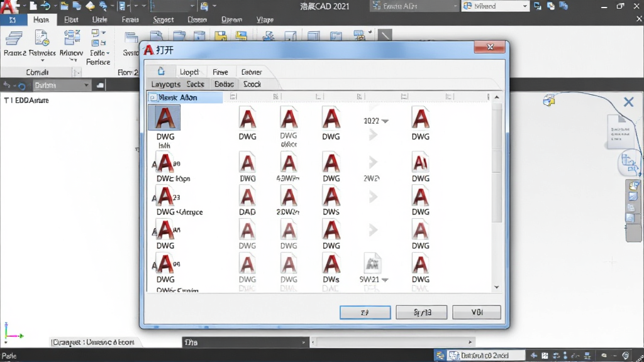Click the dialog list scroll up arrow
Viewport: 644px width, 362px height.
pyautogui.click(x=497, y=97)
